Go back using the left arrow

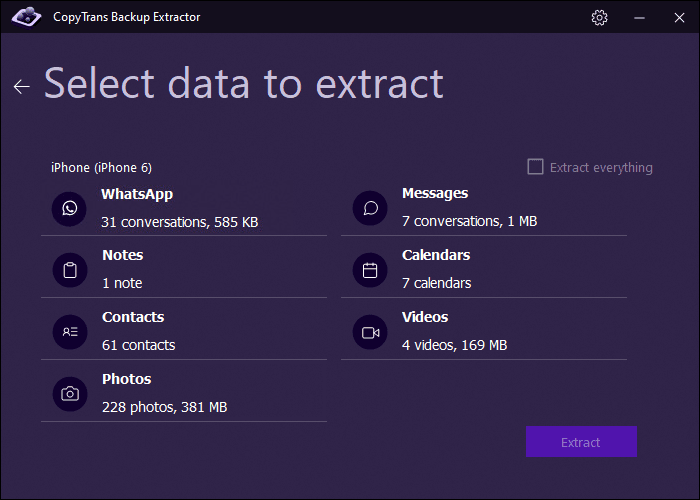[21, 86]
